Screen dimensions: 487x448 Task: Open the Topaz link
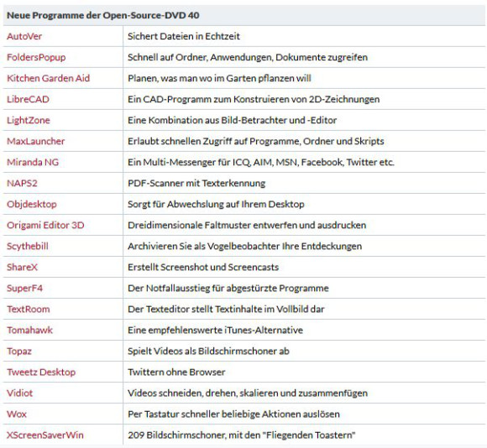coord(19,352)
